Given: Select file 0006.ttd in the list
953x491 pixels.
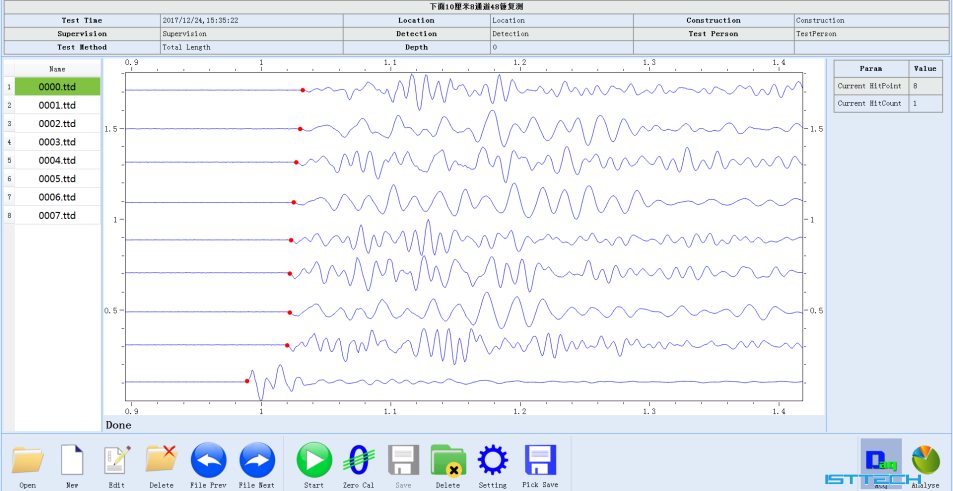Looking at the screenshot, I should point(57,197).
